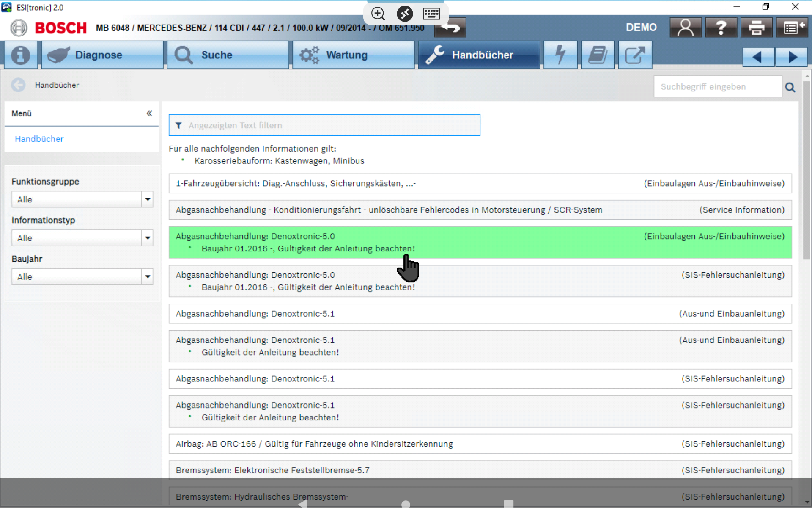Image resolution: width=812 pixels, height=508 pixels.
Task: Go to the Wartung tab
Action: [x=353, y=55]
